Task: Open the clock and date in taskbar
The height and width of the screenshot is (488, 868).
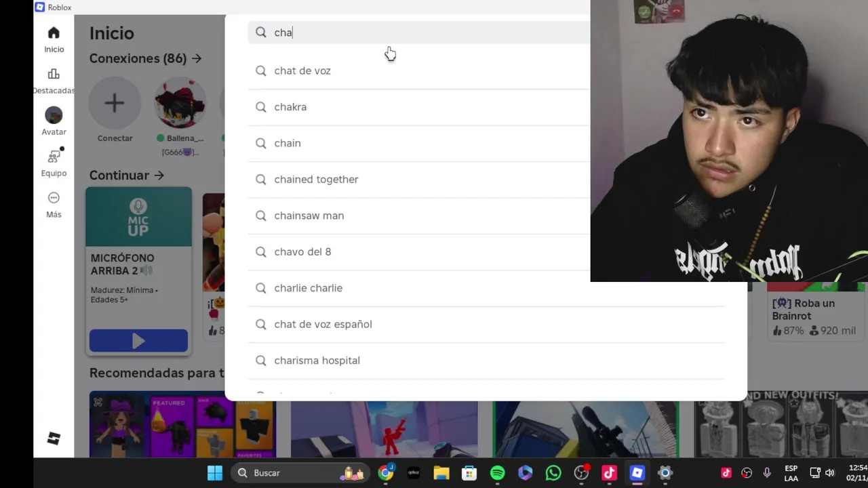Action: tap(856, 473)
